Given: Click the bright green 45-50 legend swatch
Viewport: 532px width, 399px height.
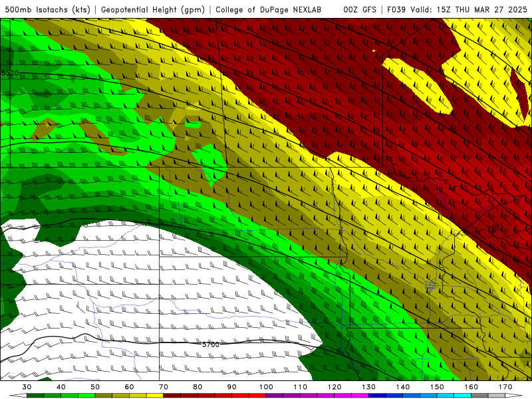Looking at the screenshot, I should pyautogui.click(x=87, y=396).
